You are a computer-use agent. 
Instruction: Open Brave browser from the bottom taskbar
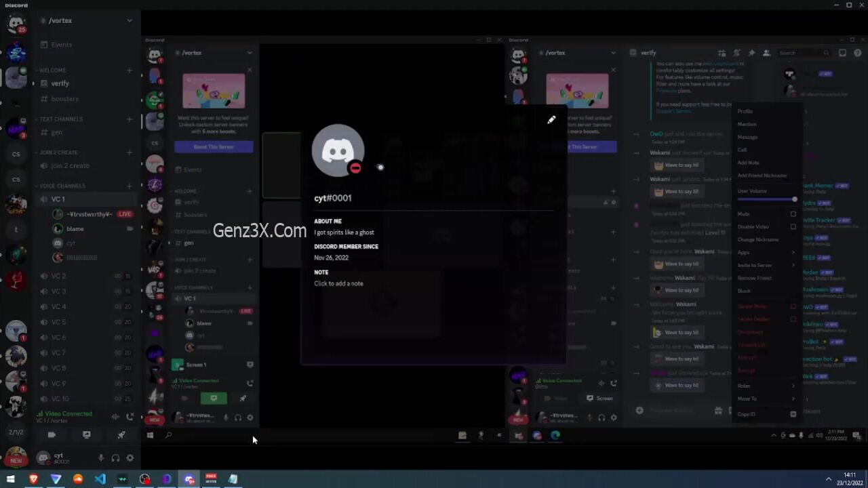[x=34, y=479]
